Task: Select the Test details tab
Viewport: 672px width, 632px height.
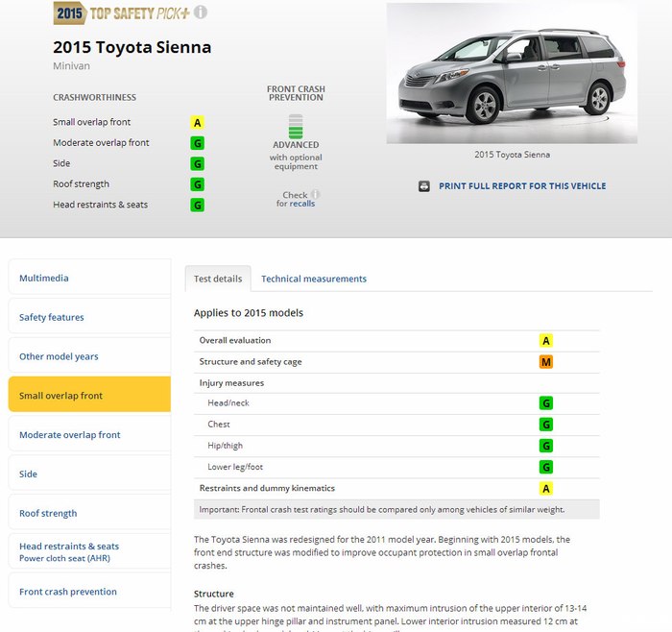Action: click(x=218, y=279)
